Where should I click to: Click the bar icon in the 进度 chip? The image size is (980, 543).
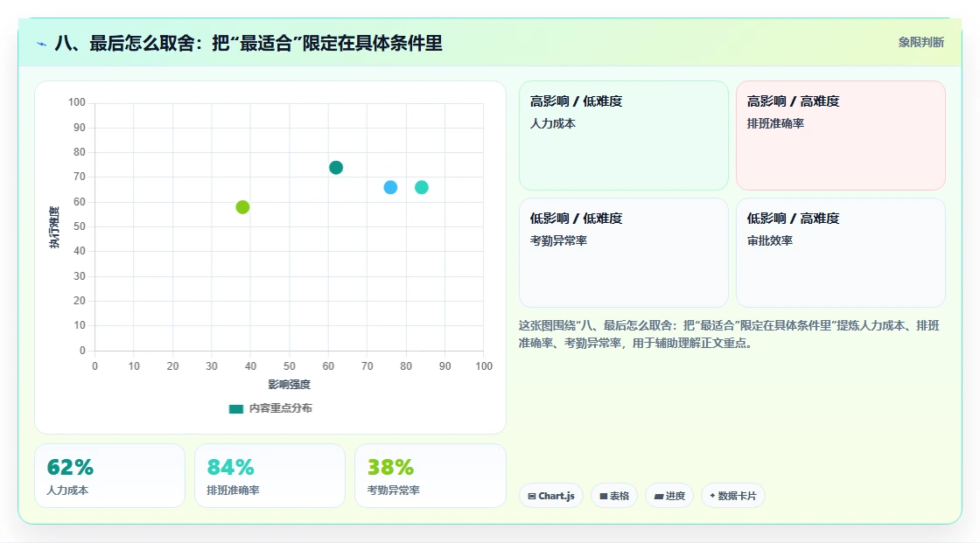click(659, 497)
